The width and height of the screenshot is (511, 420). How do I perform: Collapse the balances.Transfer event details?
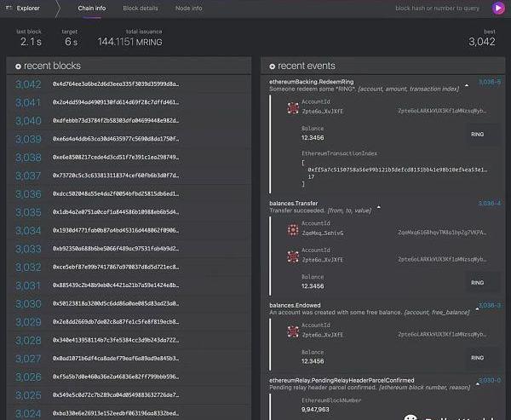point(380,204)
